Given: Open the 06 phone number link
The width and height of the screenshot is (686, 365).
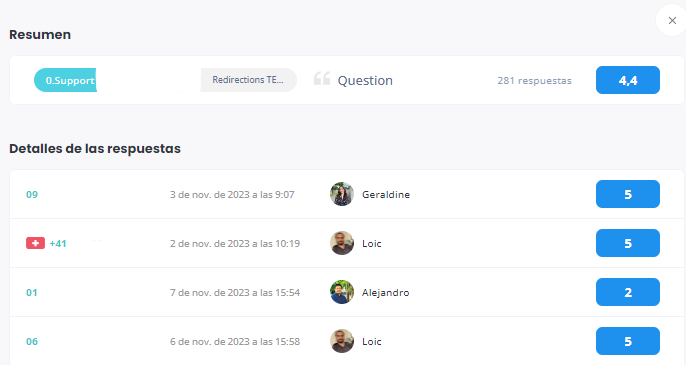Looking at the screenshot, I should [32, 341].
